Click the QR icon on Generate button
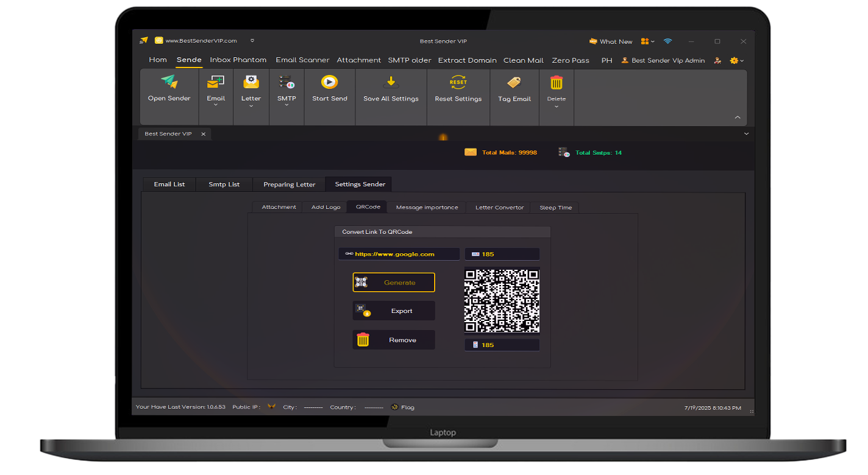The height and width of the screenshot is (475, 868). click(361, 282)
